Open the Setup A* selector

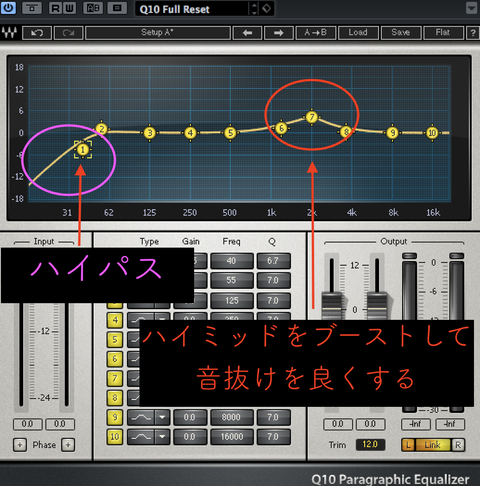tap(158, 33)
